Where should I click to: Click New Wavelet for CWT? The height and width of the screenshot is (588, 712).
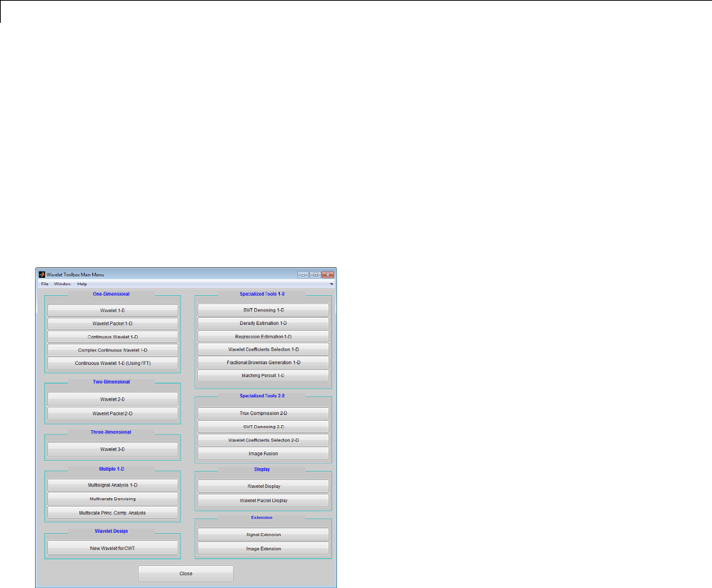click(113, 548)
